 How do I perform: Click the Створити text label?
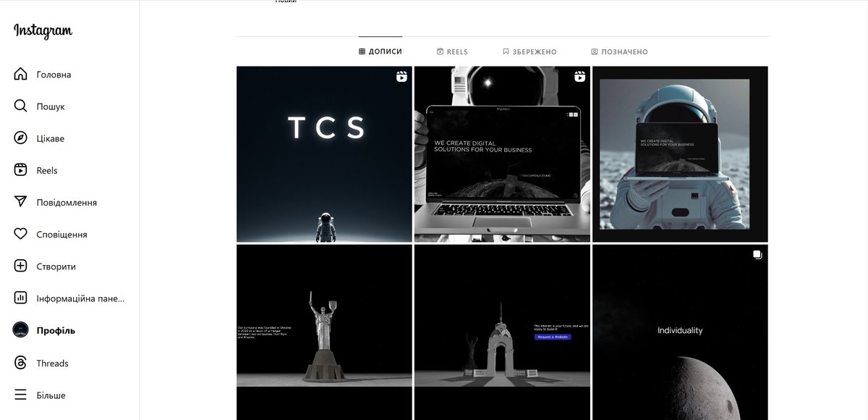56,266
